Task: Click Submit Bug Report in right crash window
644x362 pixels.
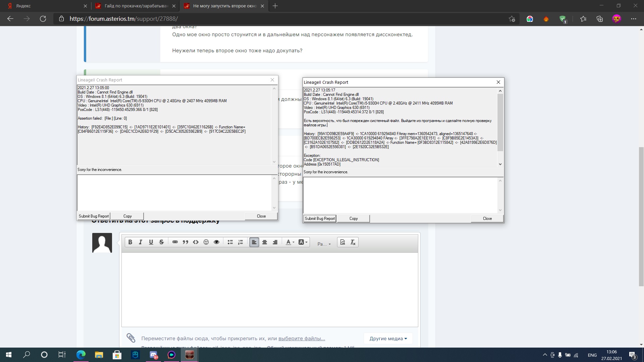Action: coord(320,219)
